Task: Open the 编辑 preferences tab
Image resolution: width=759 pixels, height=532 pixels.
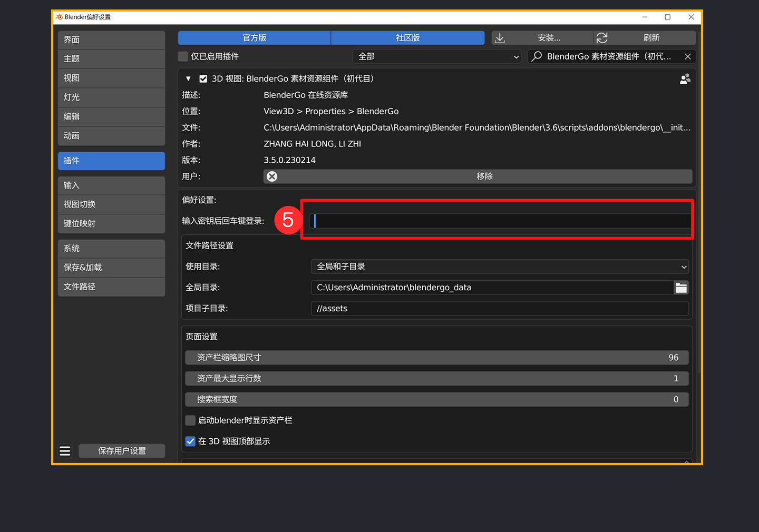Action: click(111, 117)
